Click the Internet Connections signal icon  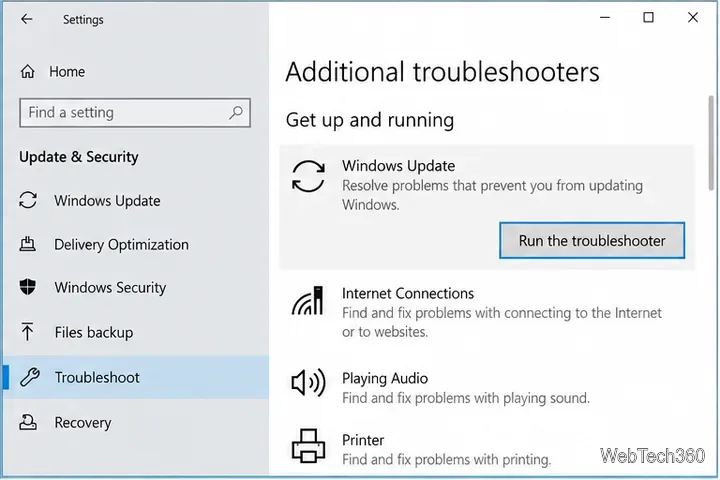tap(307, 301)
